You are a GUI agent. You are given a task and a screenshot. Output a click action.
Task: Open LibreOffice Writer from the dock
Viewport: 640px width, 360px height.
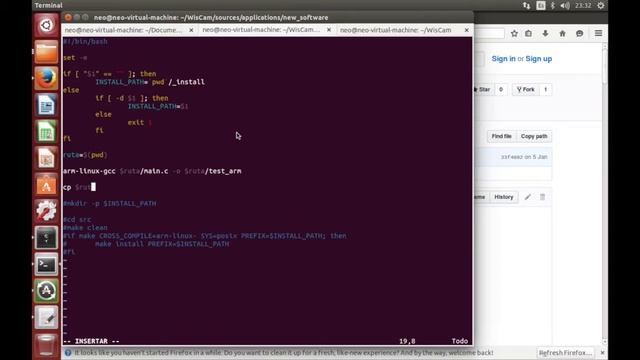point(46,105)
